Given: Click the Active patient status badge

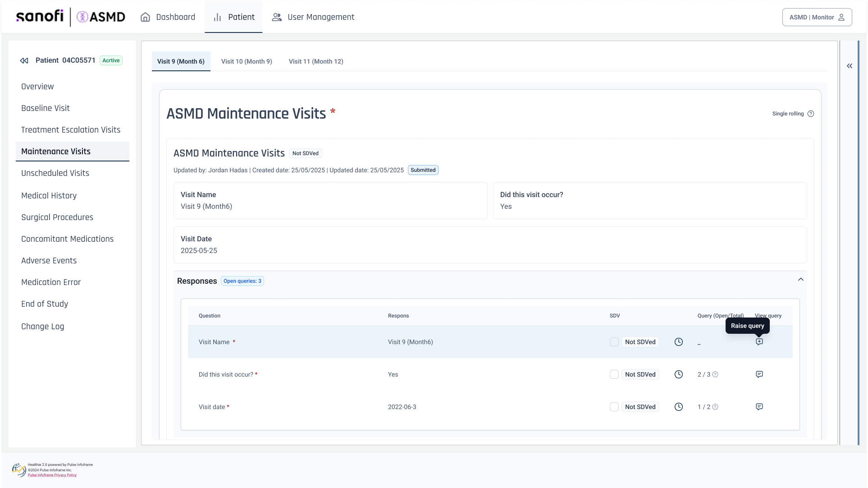Looking at the screenshot, I should coord(111,60).
